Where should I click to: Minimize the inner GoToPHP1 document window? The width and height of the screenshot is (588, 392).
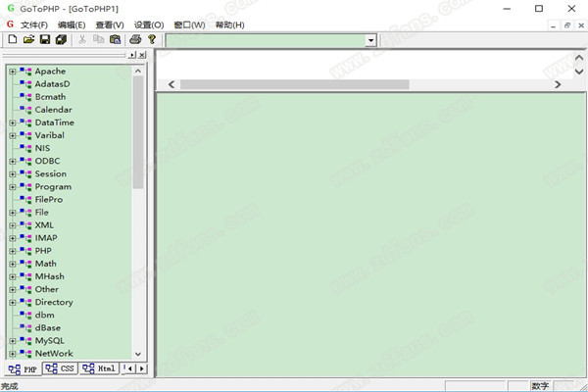[553, 25]
